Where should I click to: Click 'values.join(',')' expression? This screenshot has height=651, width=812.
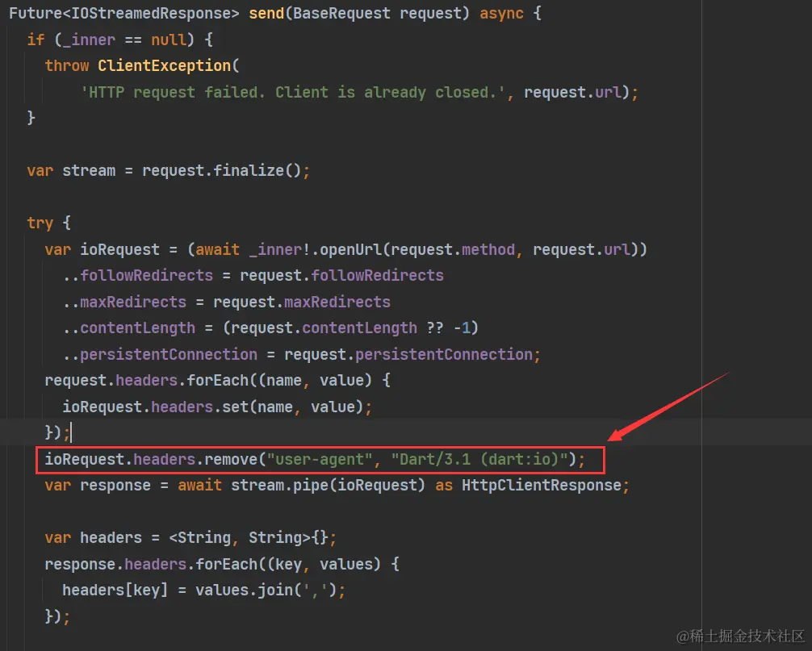click(266, 590)
